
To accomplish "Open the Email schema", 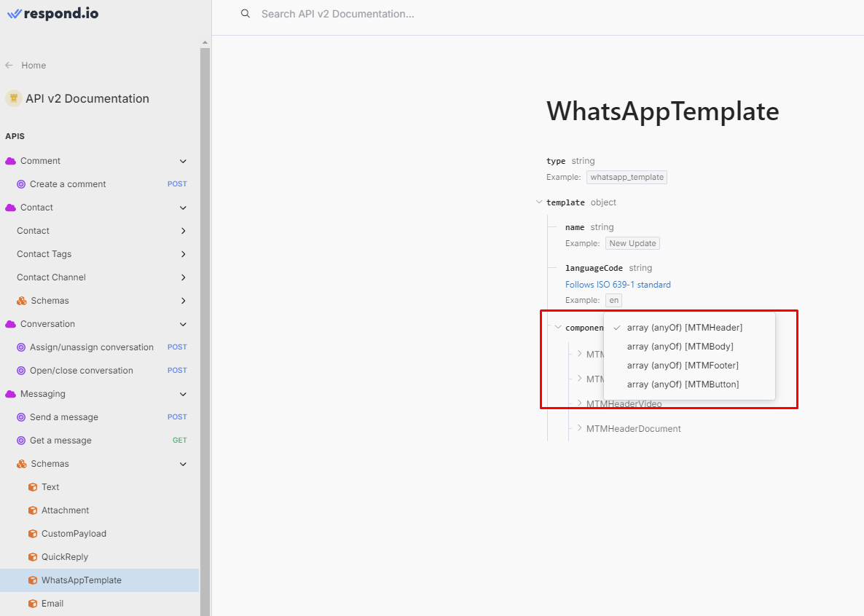I will tap(52, 604).
